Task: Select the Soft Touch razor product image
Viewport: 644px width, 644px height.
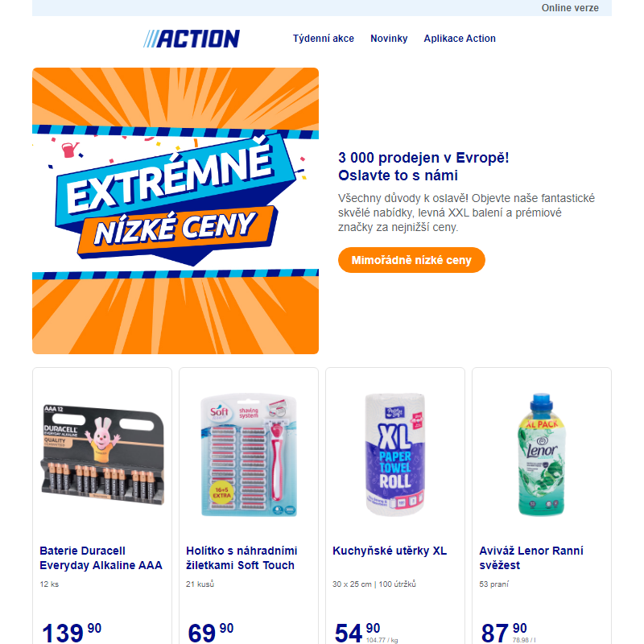Action: 249,455
